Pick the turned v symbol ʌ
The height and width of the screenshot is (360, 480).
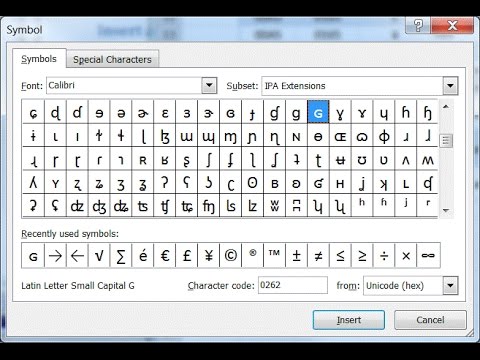pos(406,159)
